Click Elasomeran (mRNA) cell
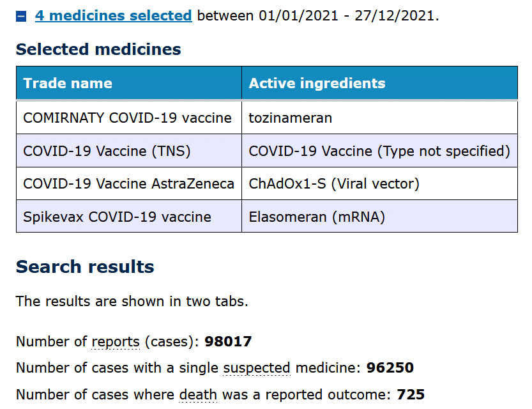The width and height of the screenshot is (532, 409). point(379,217)
